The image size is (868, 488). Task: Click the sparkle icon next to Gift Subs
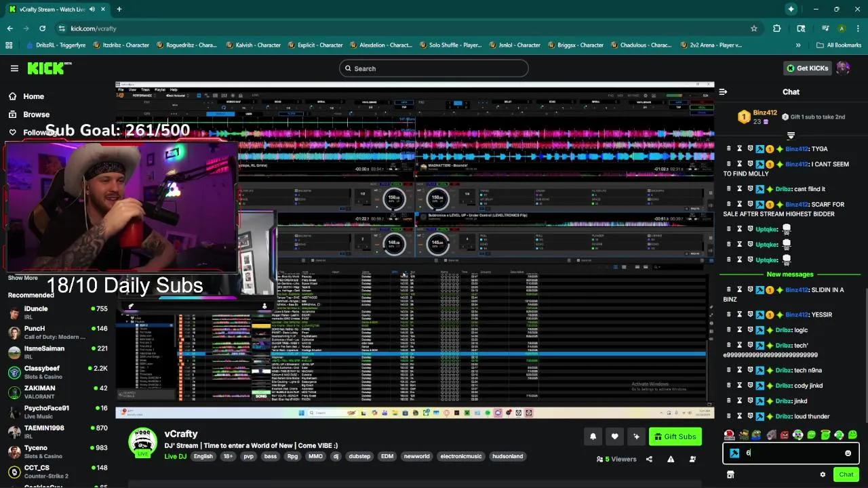click(x=636, y=436)
